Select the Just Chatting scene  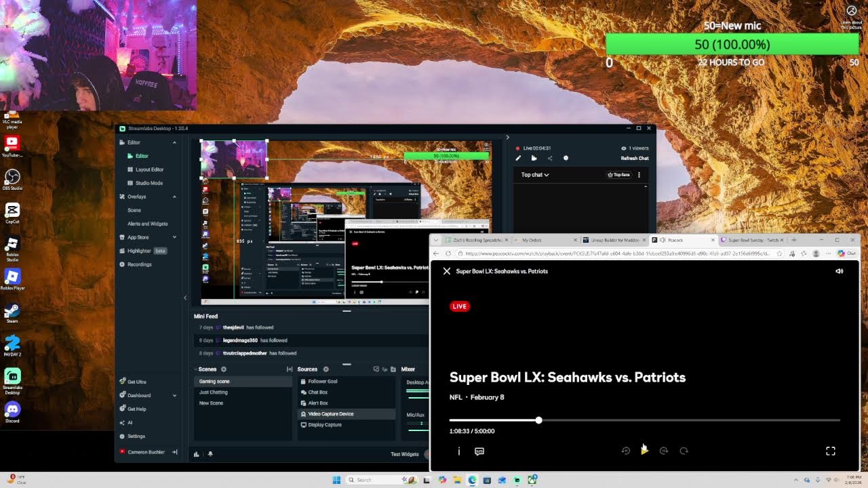tap(243, 392)
